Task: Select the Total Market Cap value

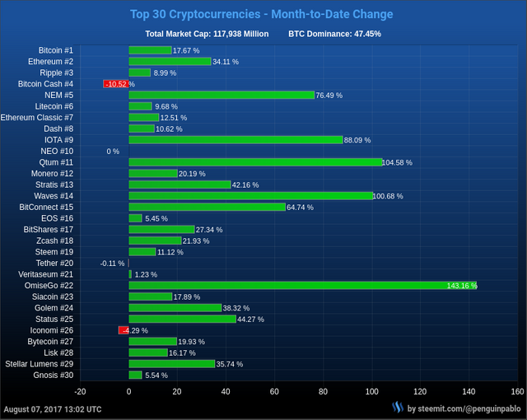Action: [241, 34]
